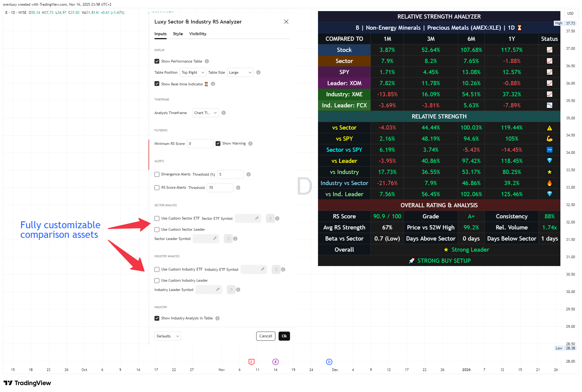Click the USD currency button on price axis
This screenshot has height=392, width=582.
(570, 13)
